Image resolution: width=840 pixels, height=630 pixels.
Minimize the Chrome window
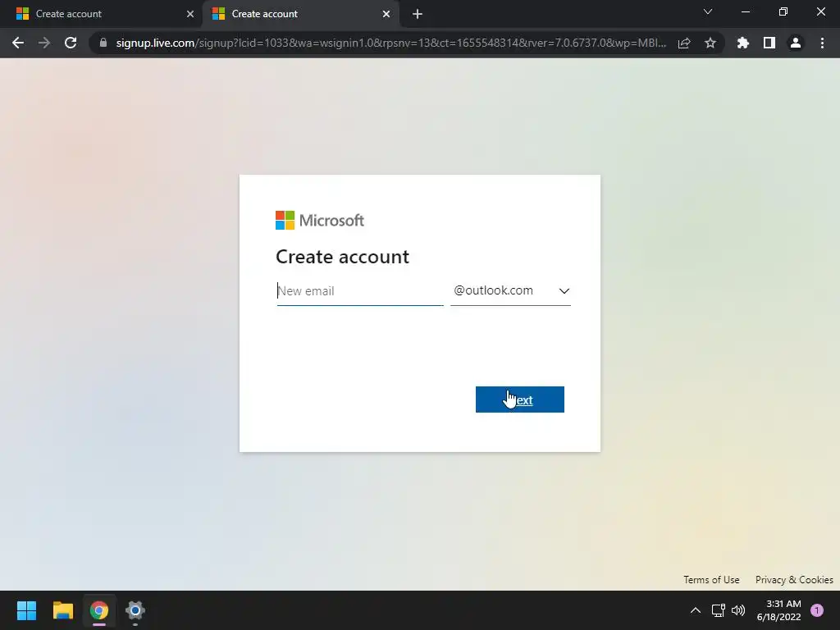click(745, 11)
